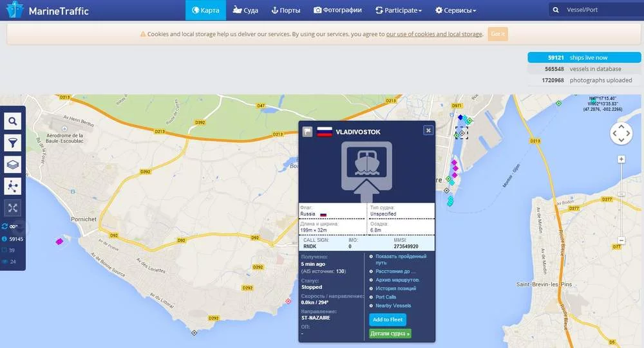Open the density network nodes tool

[13, 187]
